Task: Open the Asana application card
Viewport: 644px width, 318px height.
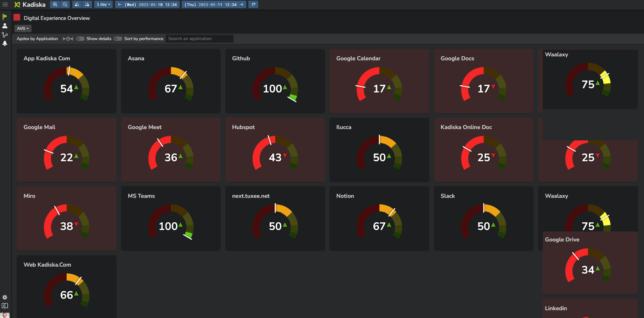Action: point(171,81)
